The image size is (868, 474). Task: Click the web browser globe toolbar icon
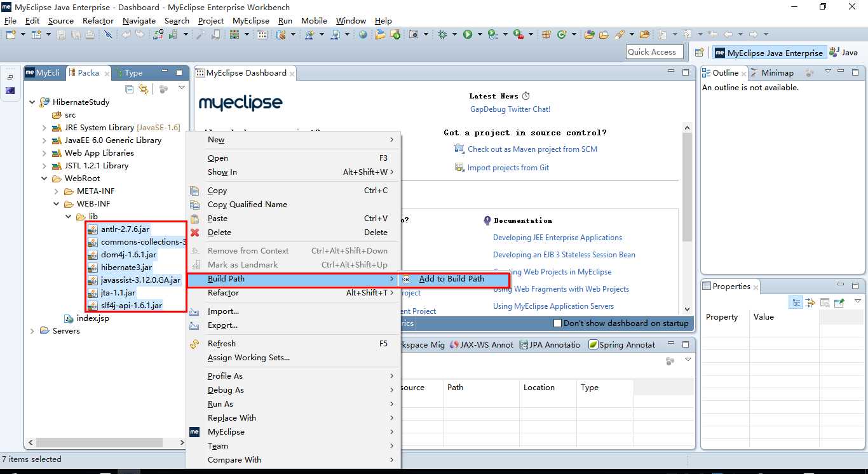[363, 34]
